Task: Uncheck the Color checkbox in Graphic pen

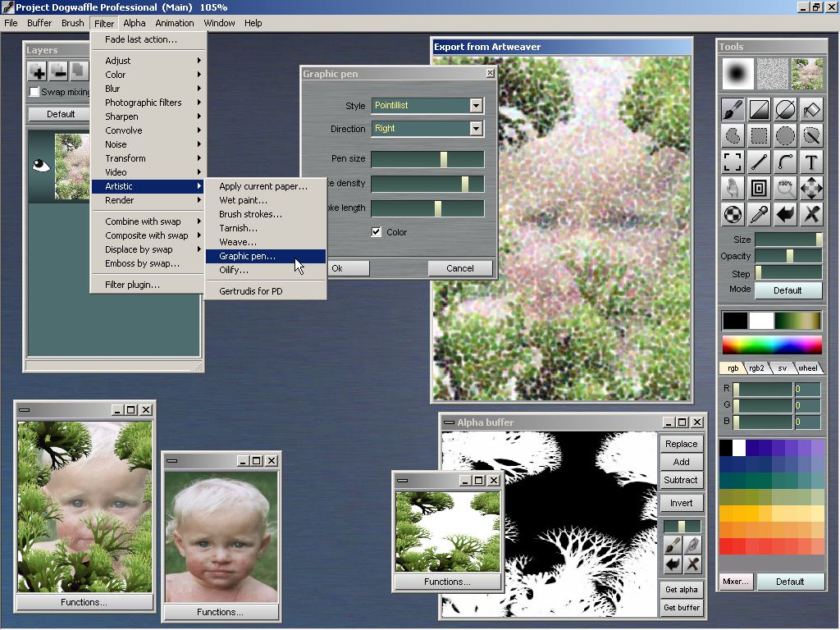Action: pyautogui.click(x=377, y=232)
